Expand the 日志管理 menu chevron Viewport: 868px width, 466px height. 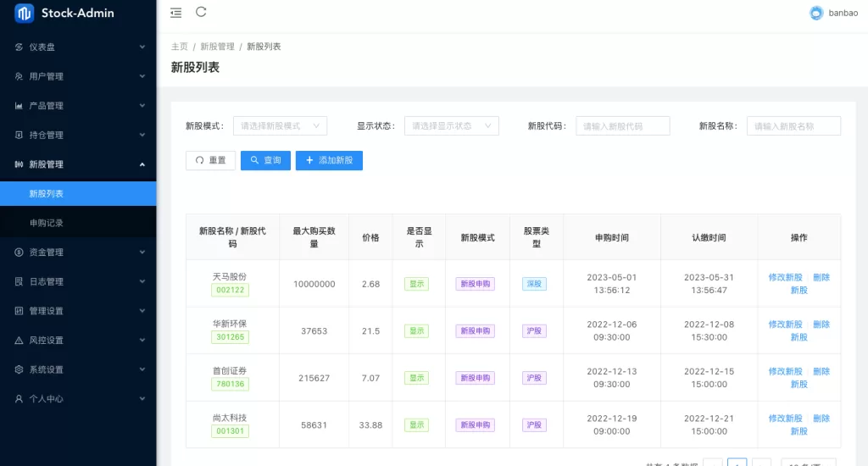tap(142, 281)
